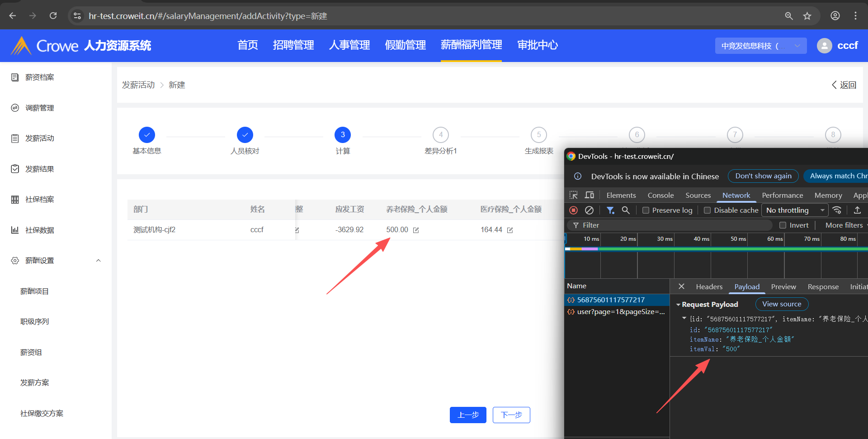The width and height of the screenshot is (868, 439).
Task: Open the No throttling dropdown
Action: click(795, 210)
